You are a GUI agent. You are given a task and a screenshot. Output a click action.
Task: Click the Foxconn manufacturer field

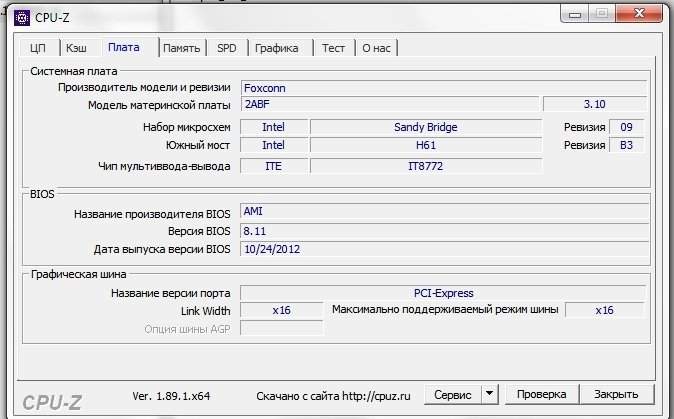pyautogui.click(x=444, y=88)
